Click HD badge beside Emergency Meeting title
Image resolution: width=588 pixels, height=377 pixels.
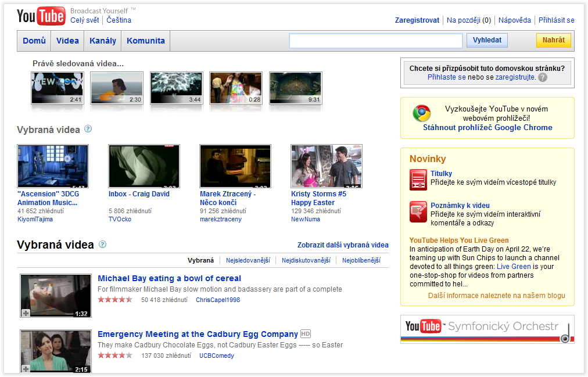(x=306, y=333)
